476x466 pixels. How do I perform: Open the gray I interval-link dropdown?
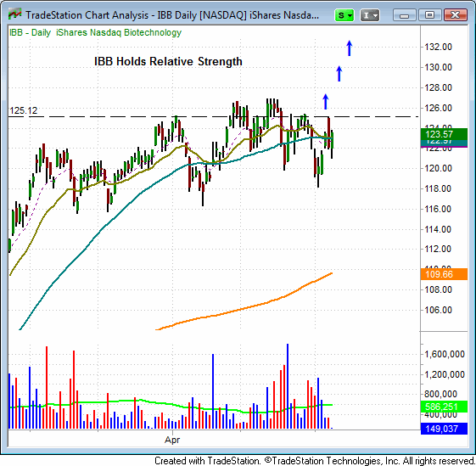[x=370, y=15]
